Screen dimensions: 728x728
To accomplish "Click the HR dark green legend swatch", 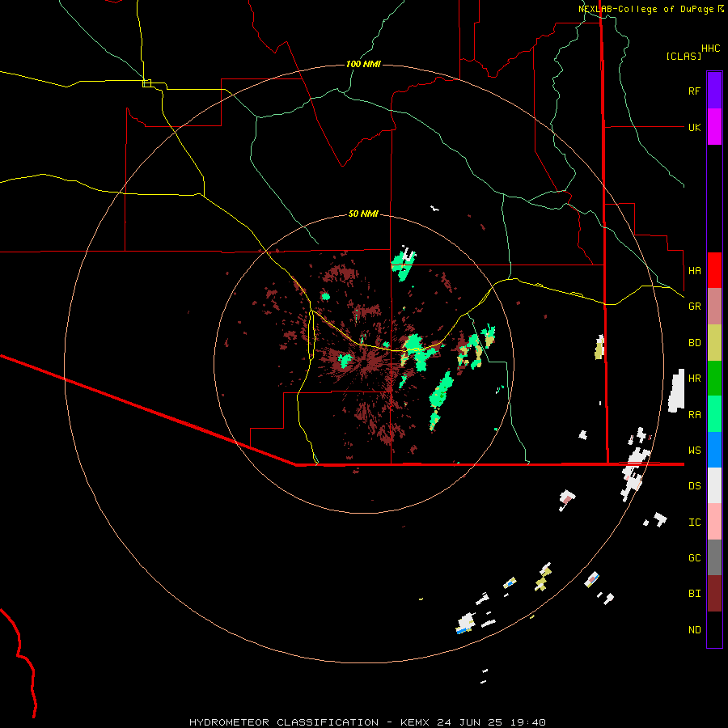I will point(714,378).
